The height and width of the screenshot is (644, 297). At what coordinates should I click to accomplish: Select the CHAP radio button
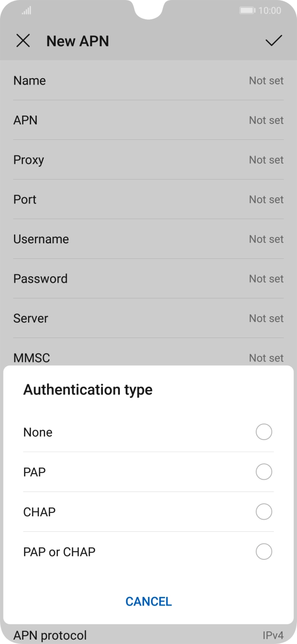coord(264,511)
